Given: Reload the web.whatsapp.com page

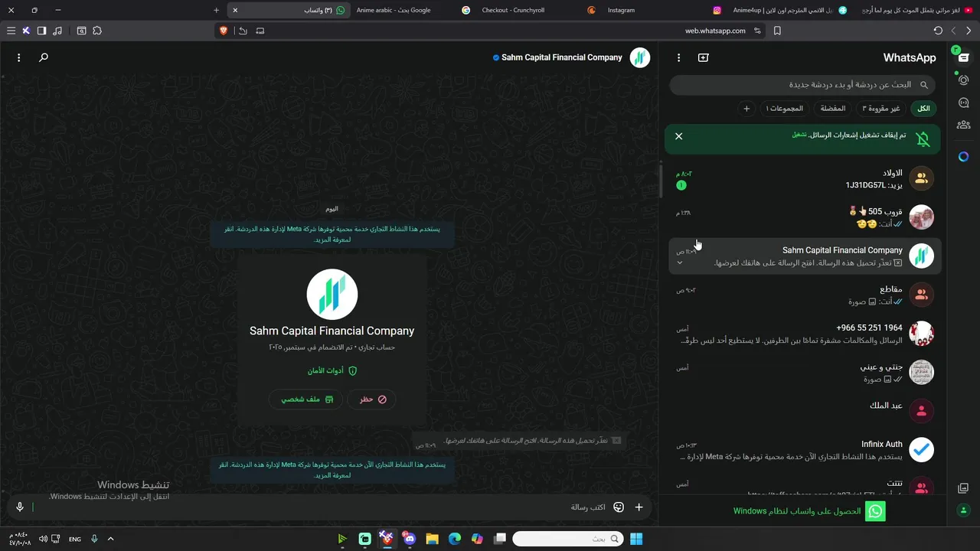Looking at the screenshot, I should pyautogui.click(x=938, y=31).
